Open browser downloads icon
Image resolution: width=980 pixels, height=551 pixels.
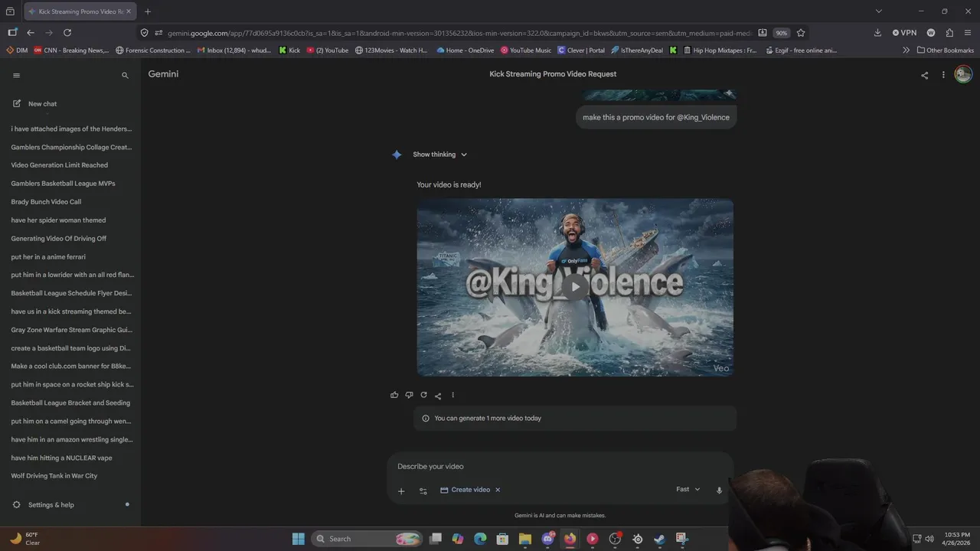point(877,33)
